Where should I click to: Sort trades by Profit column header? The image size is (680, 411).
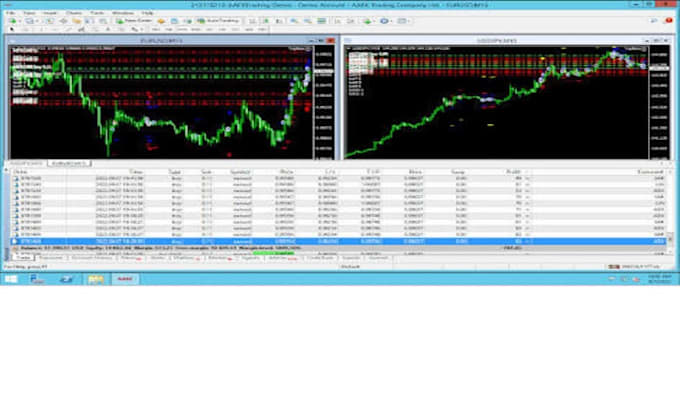click(513, 172)
